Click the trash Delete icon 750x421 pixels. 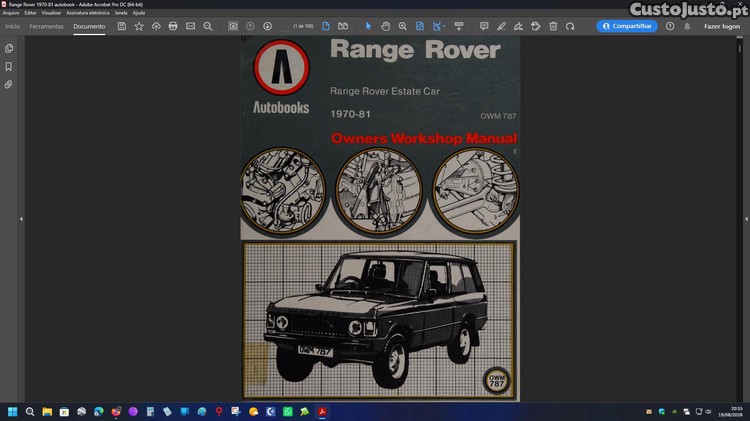click(x=553, y=26)
